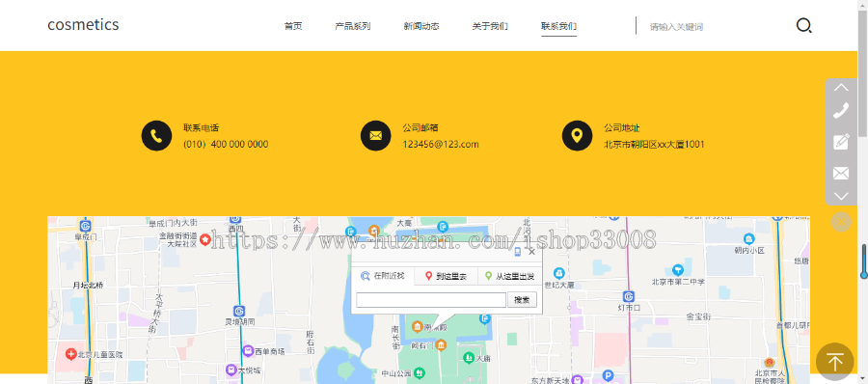Click the back-to-top round button

coord(835,362)
